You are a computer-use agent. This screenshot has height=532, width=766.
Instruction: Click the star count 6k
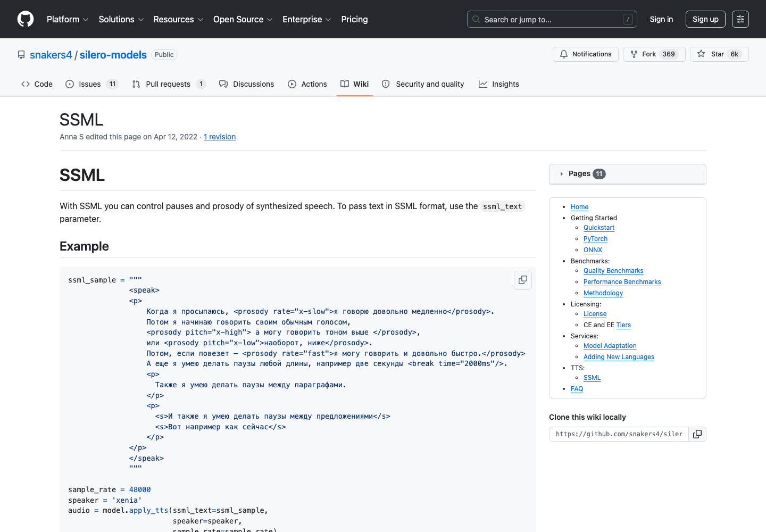pyautogui.click(x=734, y=54)
